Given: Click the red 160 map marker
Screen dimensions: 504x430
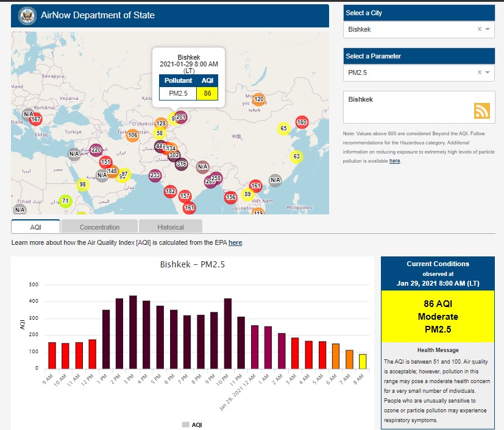Looking at the screenshot, I should tap(301, 122).
